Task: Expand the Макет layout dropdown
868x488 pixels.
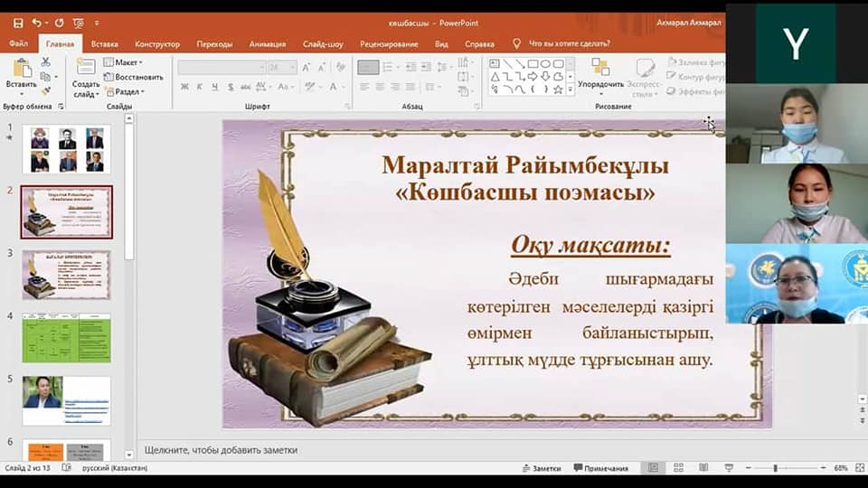Action: (122, 62)
